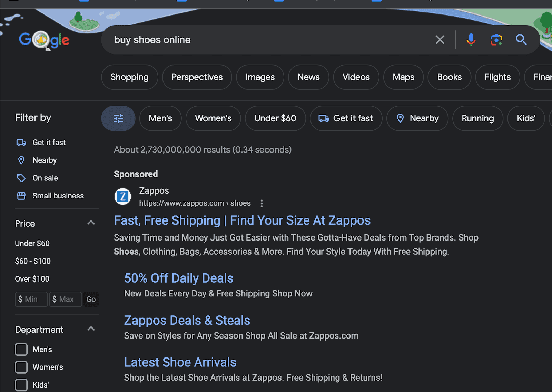Open Zappos ad three-dot options
The height and width of the screenshot is (392, 552).
click(x=262, y=203)
